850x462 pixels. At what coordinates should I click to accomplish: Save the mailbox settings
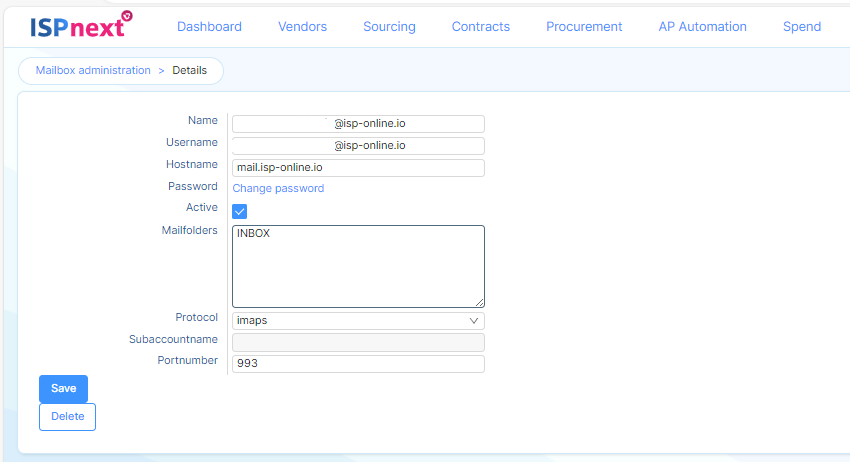point(63,388)
